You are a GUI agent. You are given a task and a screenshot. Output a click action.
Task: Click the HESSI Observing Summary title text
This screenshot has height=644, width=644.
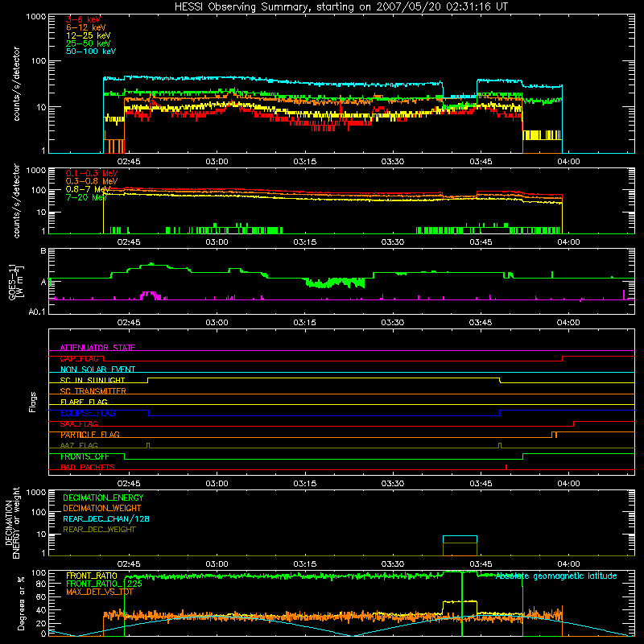point(341,7)
